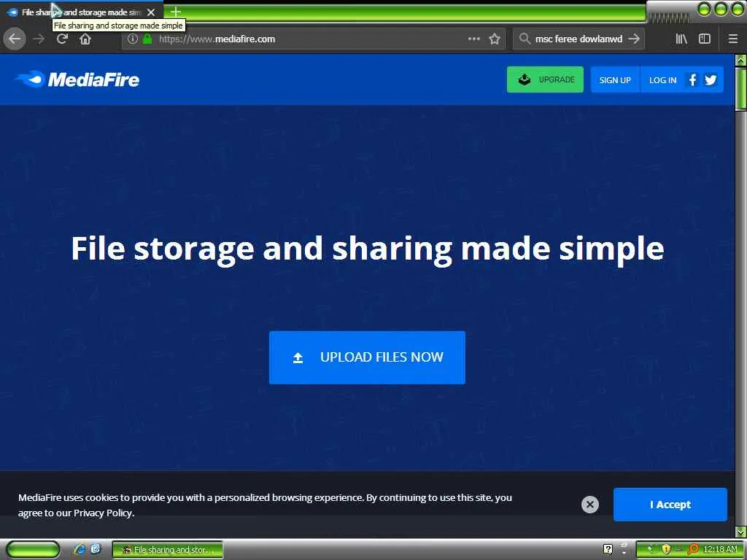Viewport: 747px width, 560px height.
Task: Submit search with the arrow button
Action: [x=634, y=39]
